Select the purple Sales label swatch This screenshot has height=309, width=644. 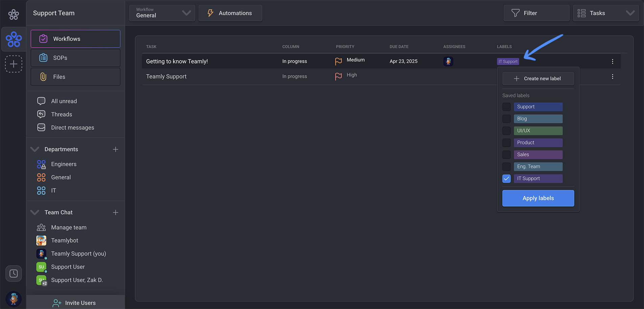(x=538, y=155)
